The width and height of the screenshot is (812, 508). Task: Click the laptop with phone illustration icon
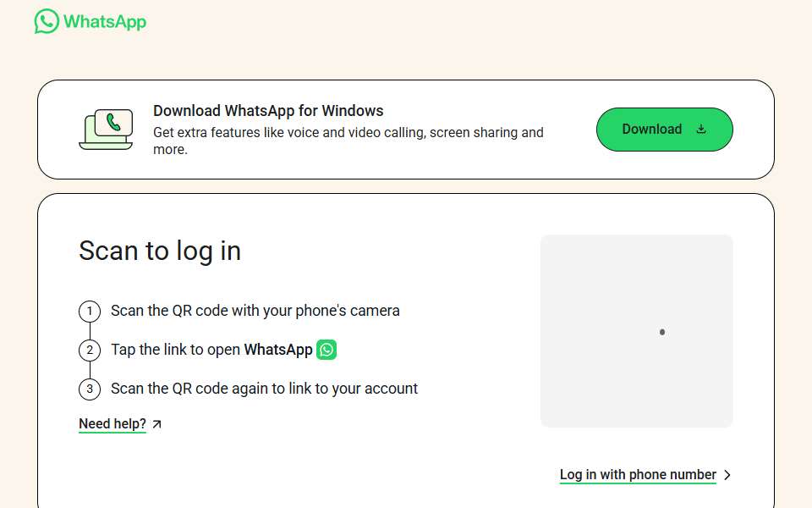(x=107, y=129)
